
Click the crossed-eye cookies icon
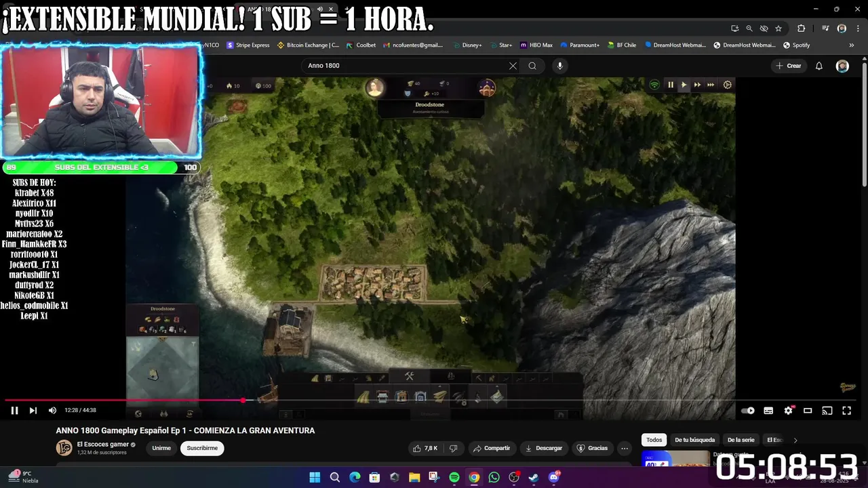tap(764, 28)
